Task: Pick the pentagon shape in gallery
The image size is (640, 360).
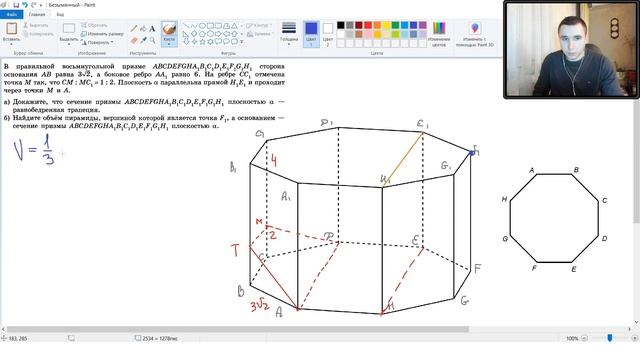Action: pyautogui.click(x=202, y=33)
